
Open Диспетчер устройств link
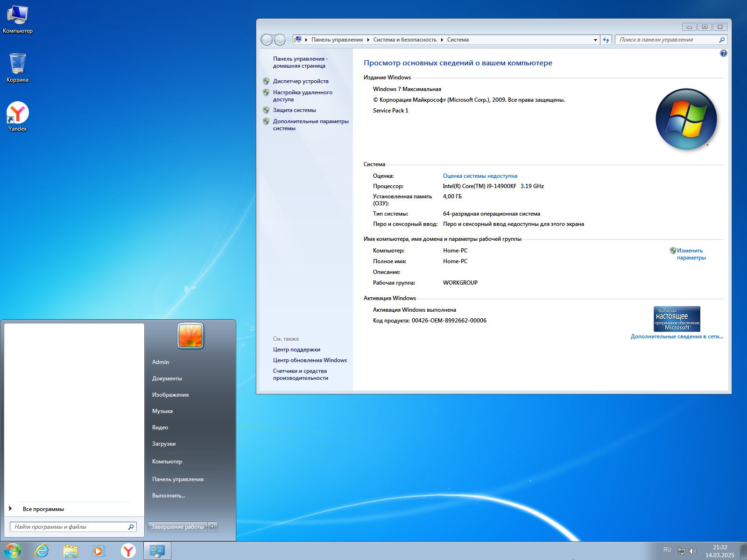coord(301,81)
